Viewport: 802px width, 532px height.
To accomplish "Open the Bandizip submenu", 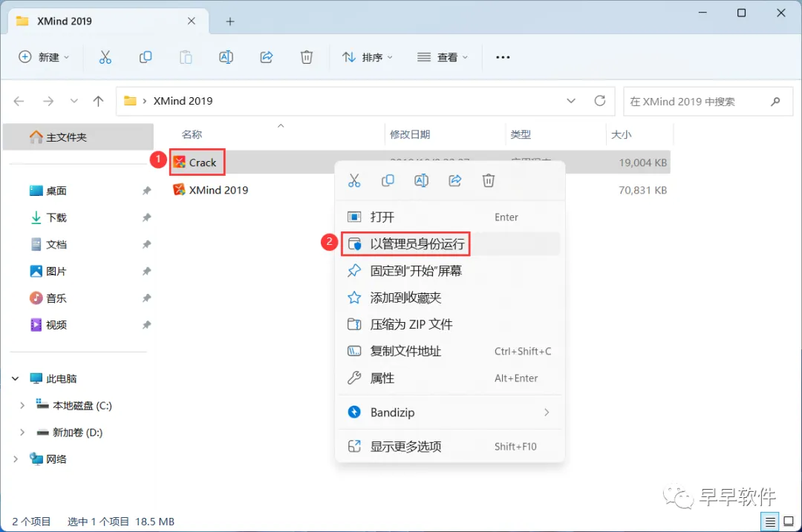I will point(450,413).
